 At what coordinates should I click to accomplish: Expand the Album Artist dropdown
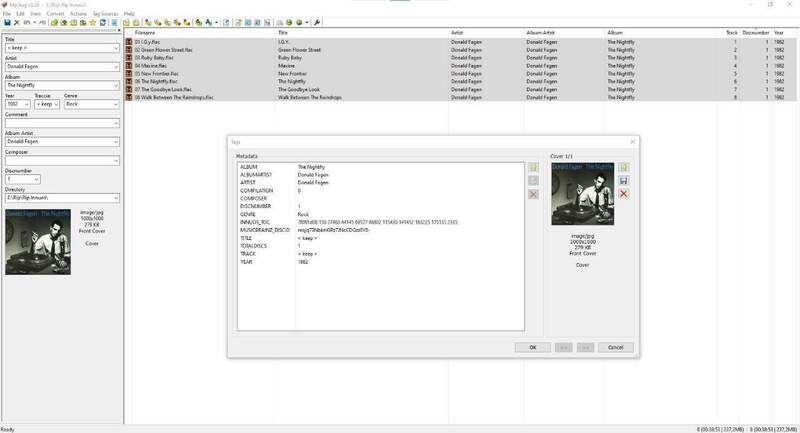116,142
